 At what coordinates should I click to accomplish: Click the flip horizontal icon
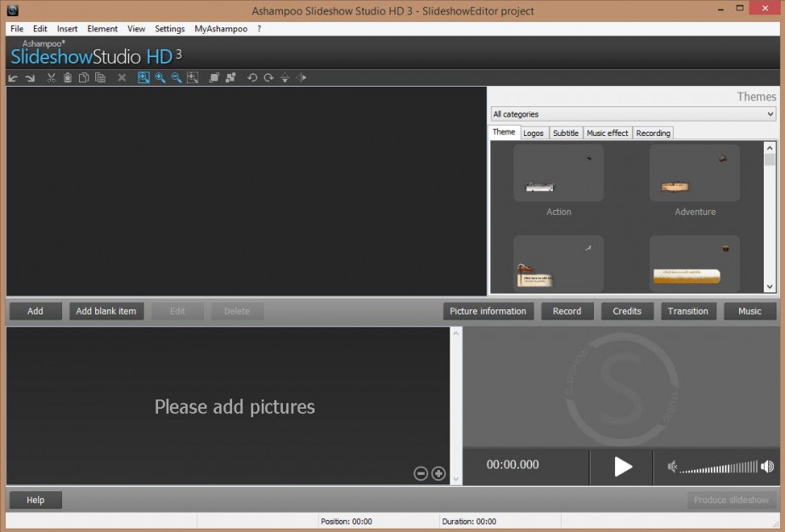click(302, 77)
